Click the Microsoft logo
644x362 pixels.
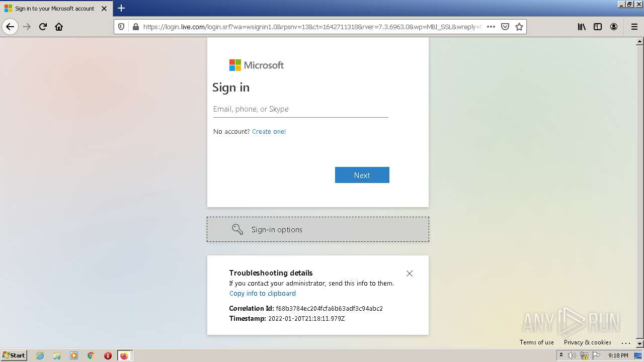[x=257, y=65]
